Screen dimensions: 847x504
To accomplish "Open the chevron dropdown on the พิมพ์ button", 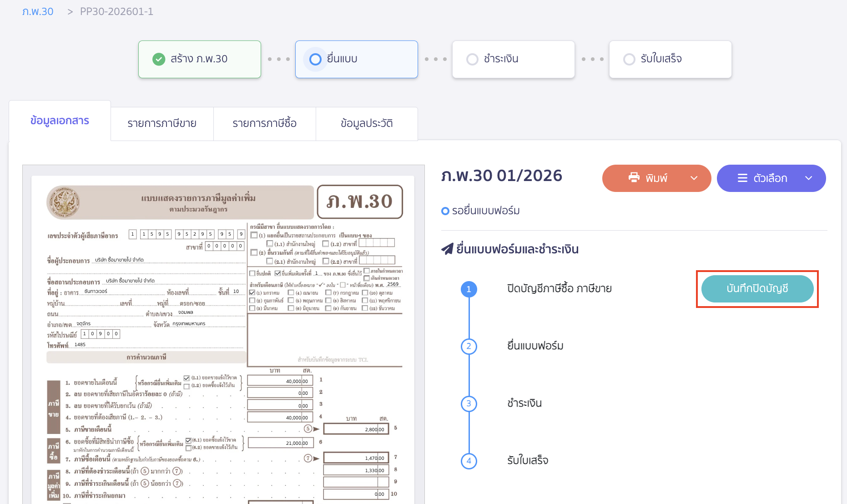I will (695, 178).
